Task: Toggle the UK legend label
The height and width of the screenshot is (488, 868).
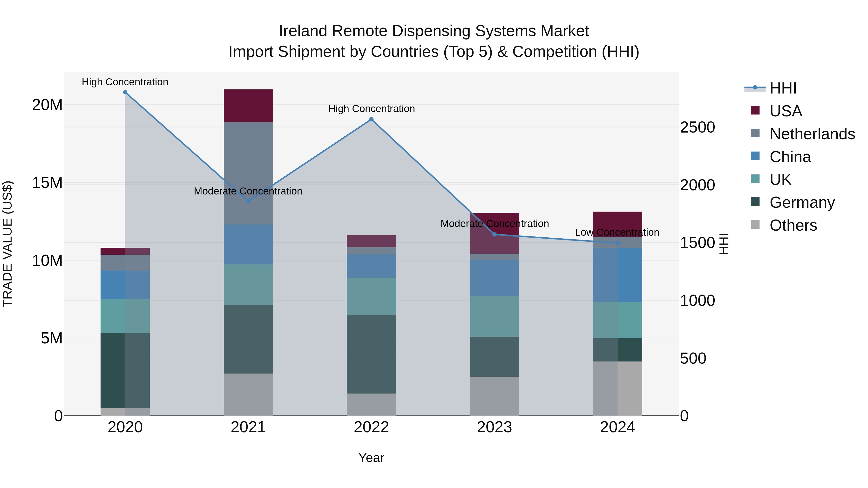Action: (780, 180)
